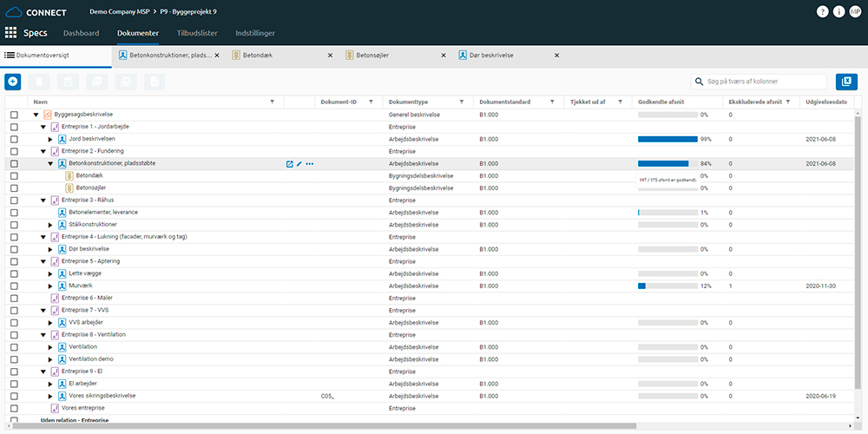Click the Excel export button
The image size is (868, 434).
(845, 82)
